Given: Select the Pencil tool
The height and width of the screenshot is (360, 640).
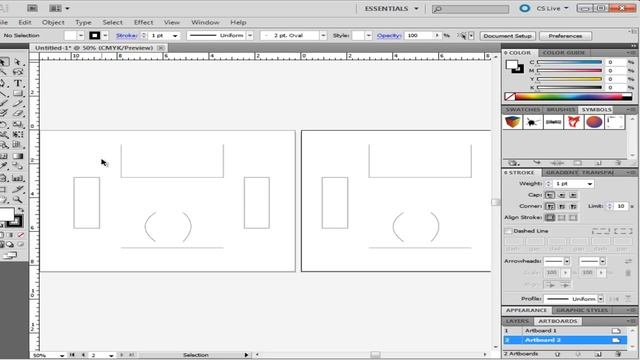Looking at the screenshot, I should 18,104.
